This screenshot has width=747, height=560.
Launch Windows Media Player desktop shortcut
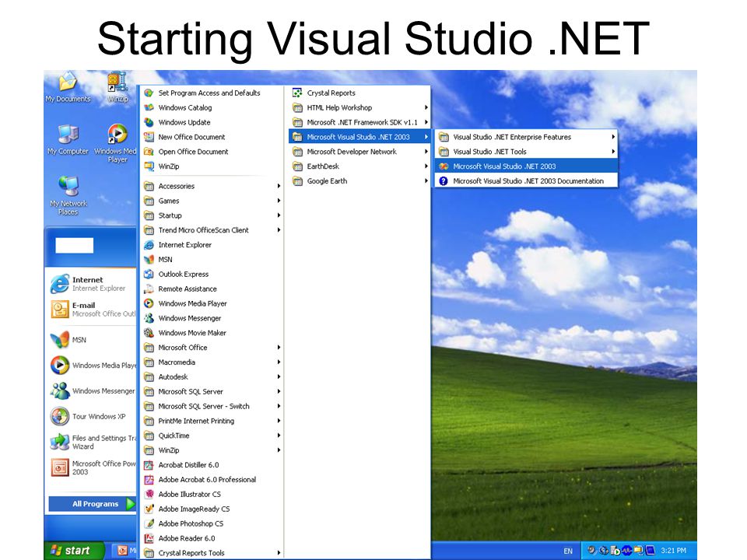tap(117, 134)
